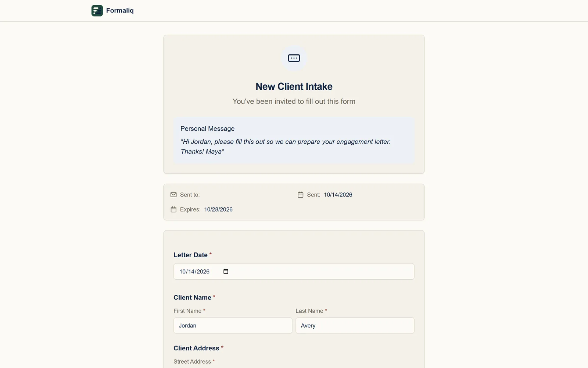
Task: Click the Last Name field containing Avery
Action: (355, 326)
